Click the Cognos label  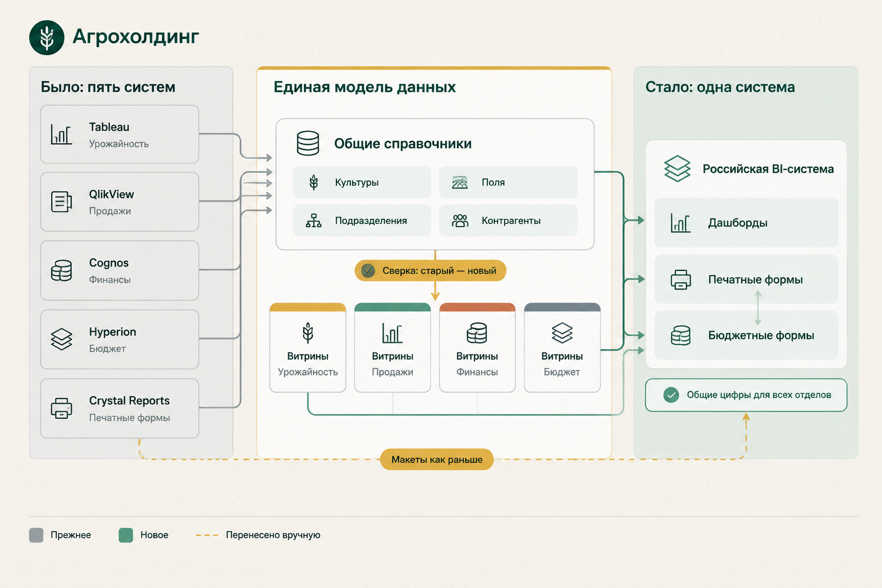pyautogui.click(x=109, y=263)
